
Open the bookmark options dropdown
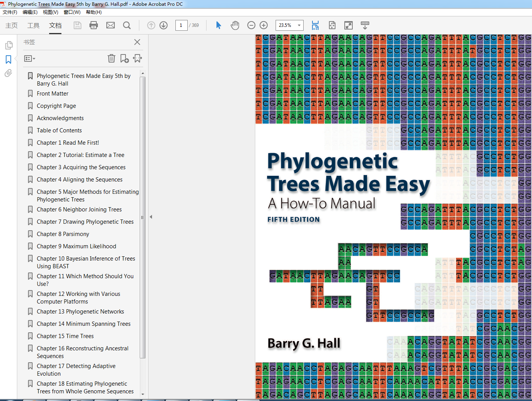(30, 59)
